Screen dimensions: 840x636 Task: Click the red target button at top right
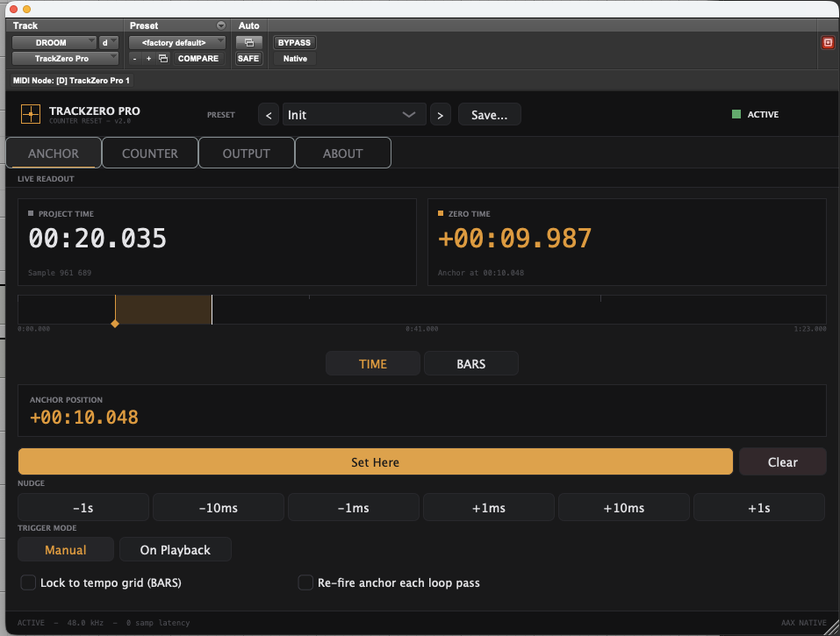828,43
